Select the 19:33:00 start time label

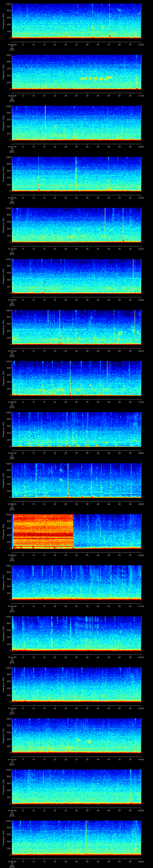click(12, 249)
